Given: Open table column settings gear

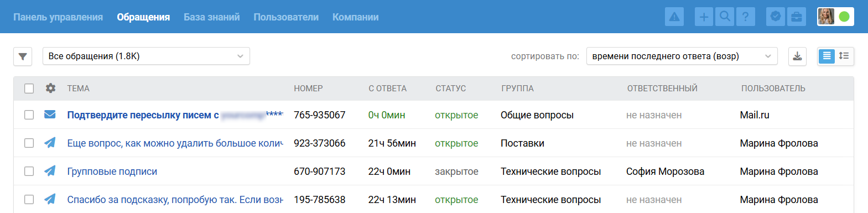Looking at the screenshot, I should pos(50,88).
